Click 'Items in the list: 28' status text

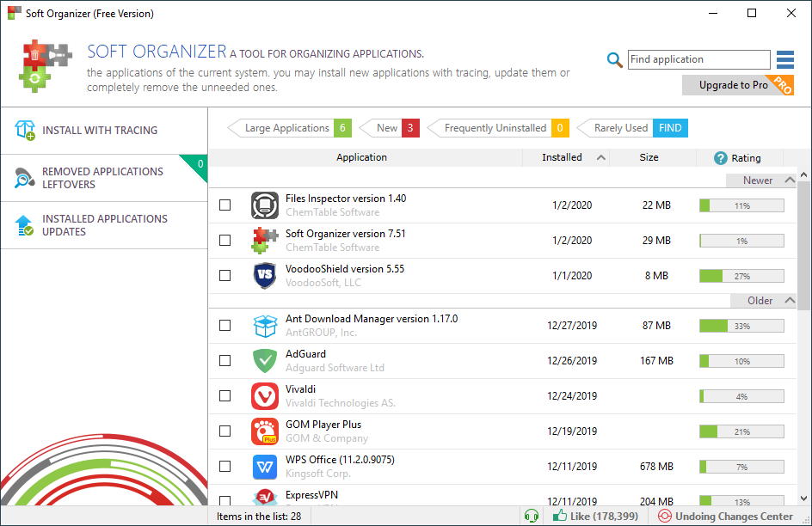(259, 517)
